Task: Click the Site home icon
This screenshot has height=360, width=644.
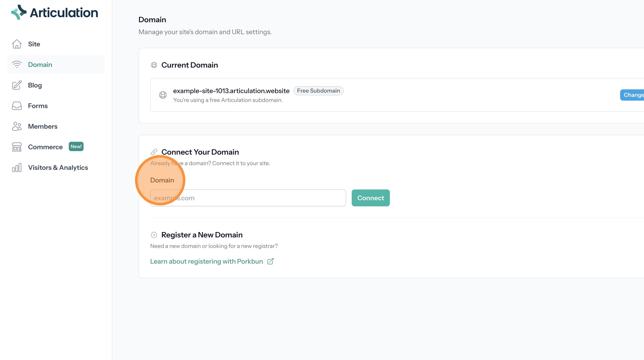Action: tap(17, 44)
